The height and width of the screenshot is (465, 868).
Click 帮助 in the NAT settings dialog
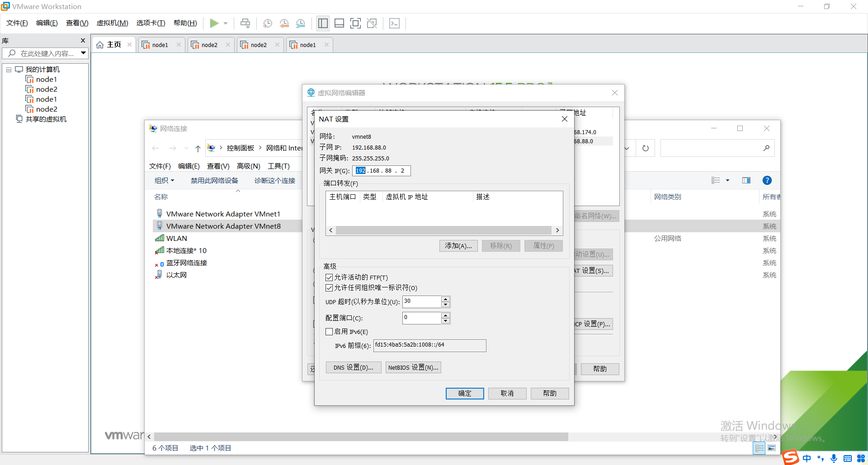550,394
